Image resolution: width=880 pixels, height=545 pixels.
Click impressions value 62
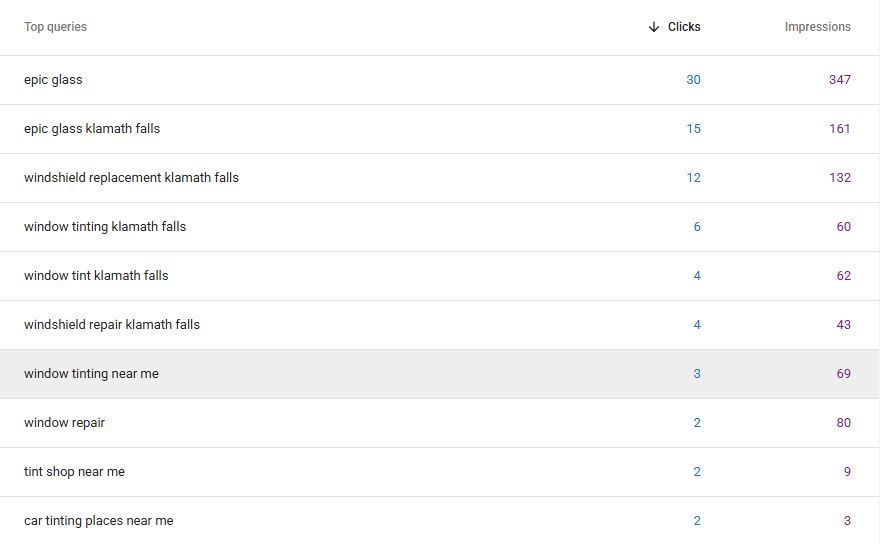(x=844, y=276)
